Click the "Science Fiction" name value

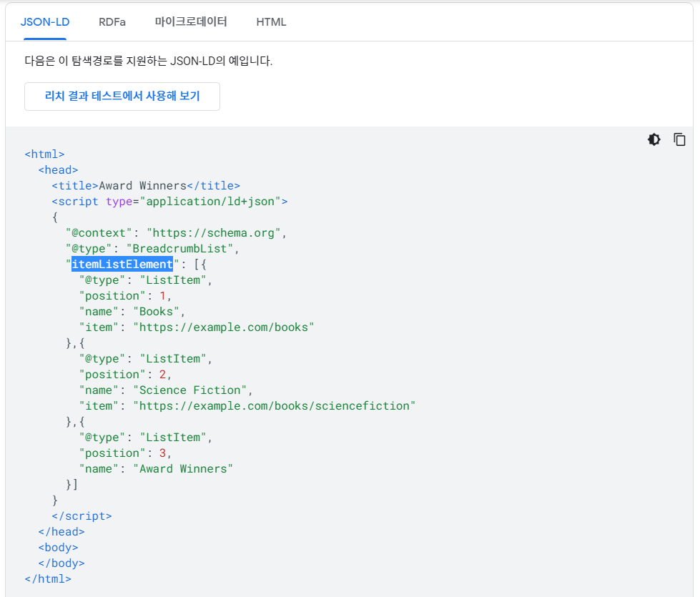tap(189, 390)
